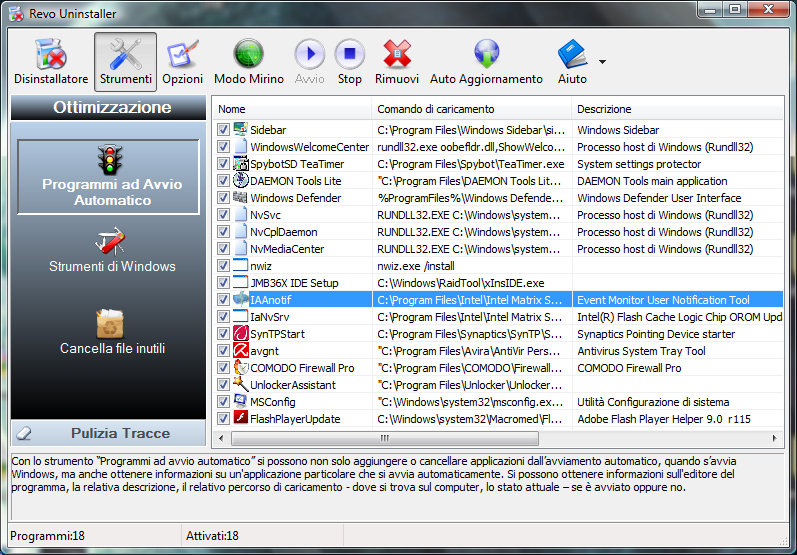The image size is (797, 555).
Task: Click the FlashPlayerUpdate Flash icon
Action: tap(240, 418)
